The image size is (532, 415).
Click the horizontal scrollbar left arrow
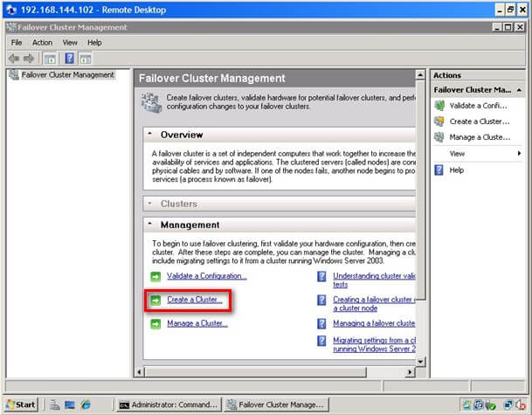pyautogui.click(x=139, y=372)
